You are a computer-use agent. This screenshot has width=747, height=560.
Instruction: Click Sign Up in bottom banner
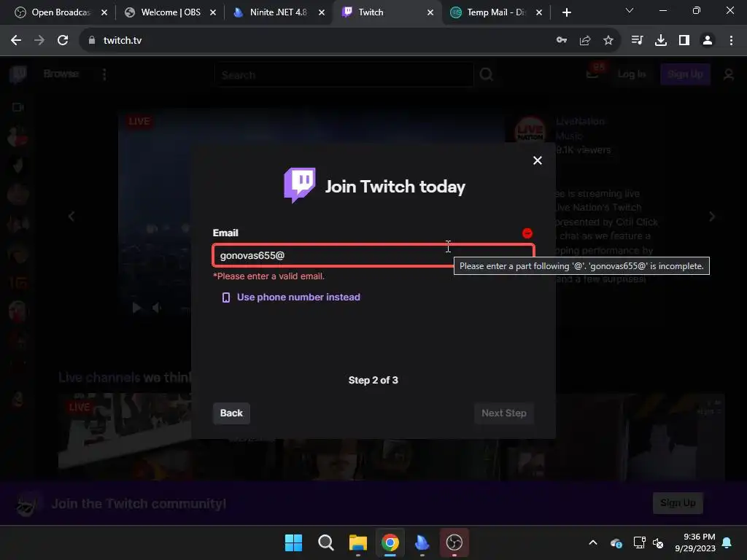click(678, 503)
